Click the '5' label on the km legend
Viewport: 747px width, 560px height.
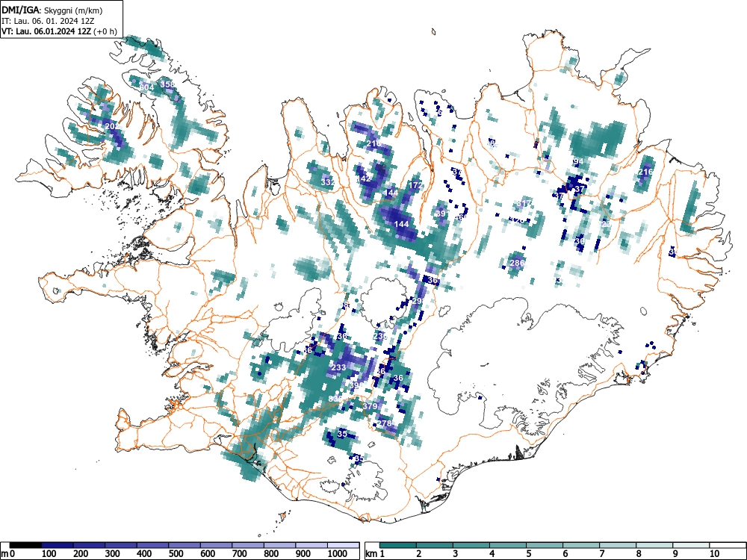[x=529, y=553]
